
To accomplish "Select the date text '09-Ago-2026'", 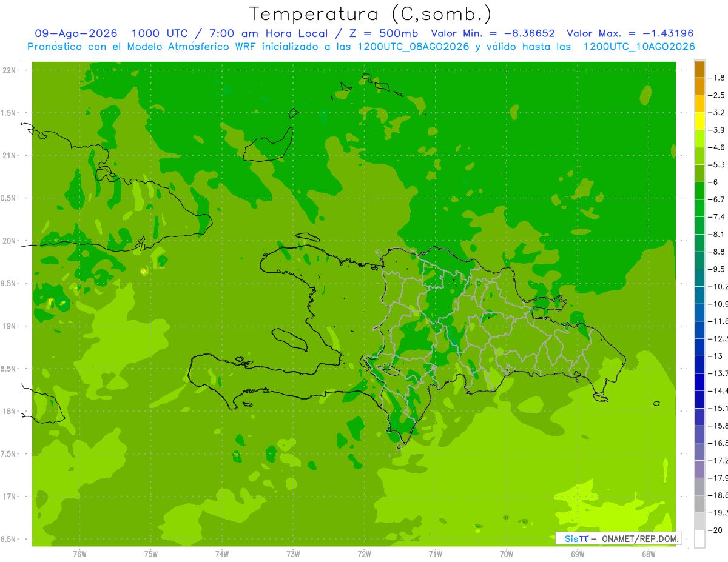I will [x=76, y=33].
